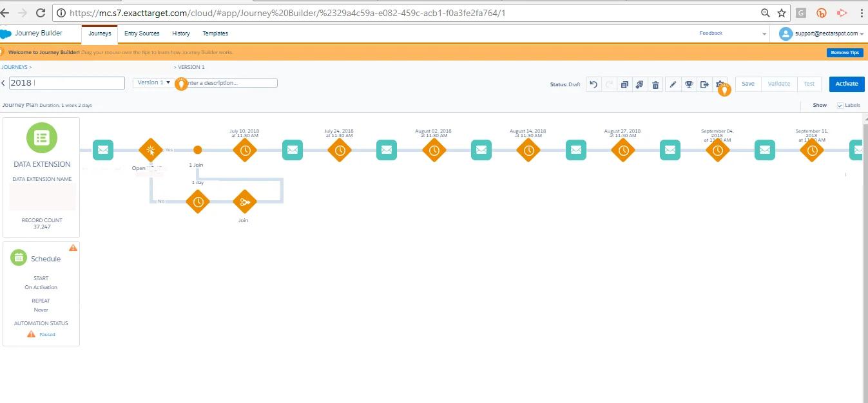Click the Status: Draft text
Viewport: 868px width, 403px height.
point(565,84)
